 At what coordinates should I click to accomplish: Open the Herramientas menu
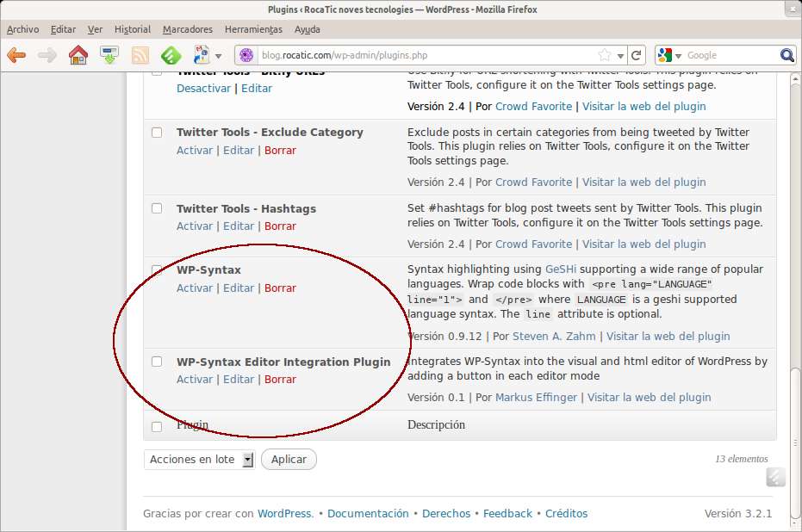253,29
